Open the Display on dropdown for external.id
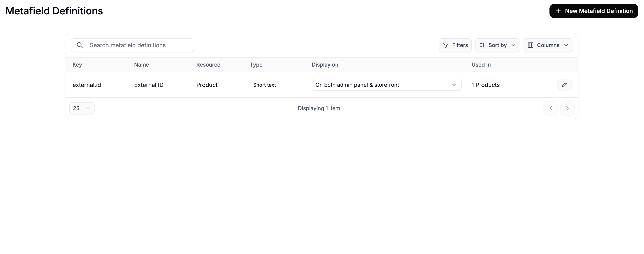Screen dimensions: 644x254 [386, 85]
